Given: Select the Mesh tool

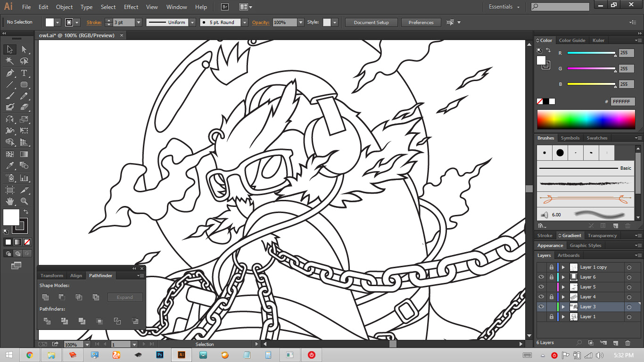Looking at the screenshot, I should pyautogui.click(x=9, y=154).
